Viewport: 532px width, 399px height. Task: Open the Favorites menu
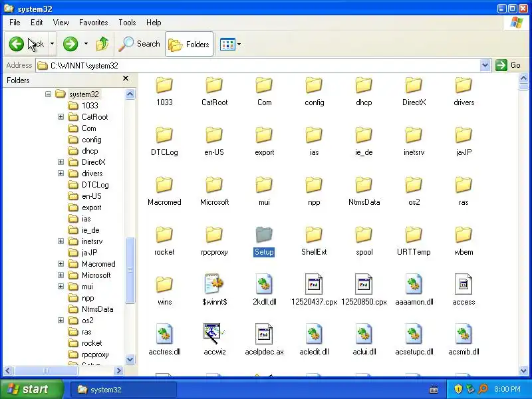click(x=93, y=23)
